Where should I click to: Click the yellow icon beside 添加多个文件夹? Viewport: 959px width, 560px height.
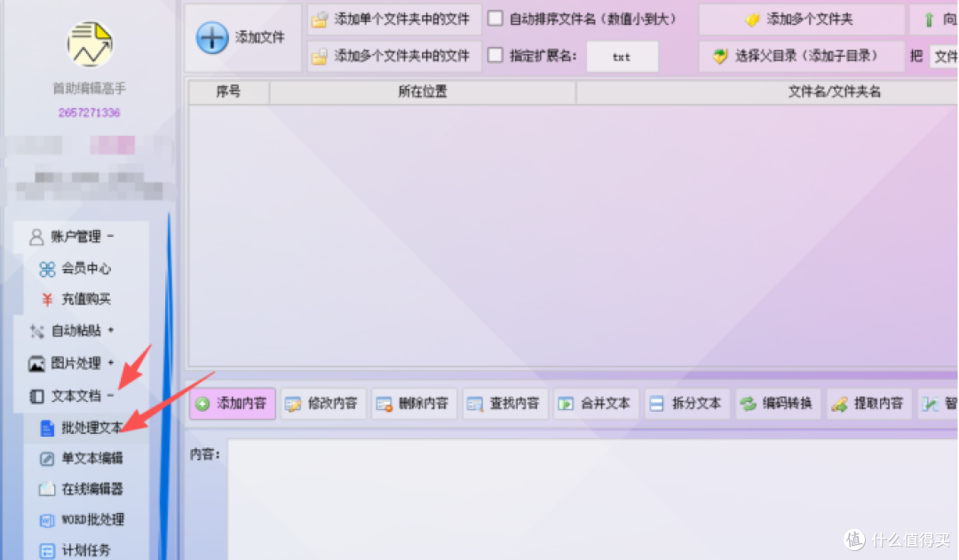pos(752,20)
